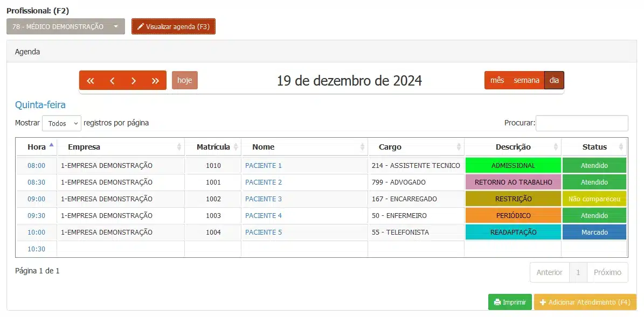Click Adicionar Atendimento (F4) button
The width and height of the screenshot is (644, 317).
point(585,302)
